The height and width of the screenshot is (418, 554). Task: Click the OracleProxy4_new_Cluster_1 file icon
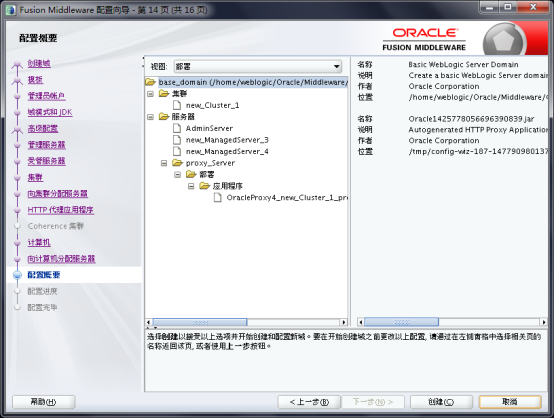pos(218,198)
